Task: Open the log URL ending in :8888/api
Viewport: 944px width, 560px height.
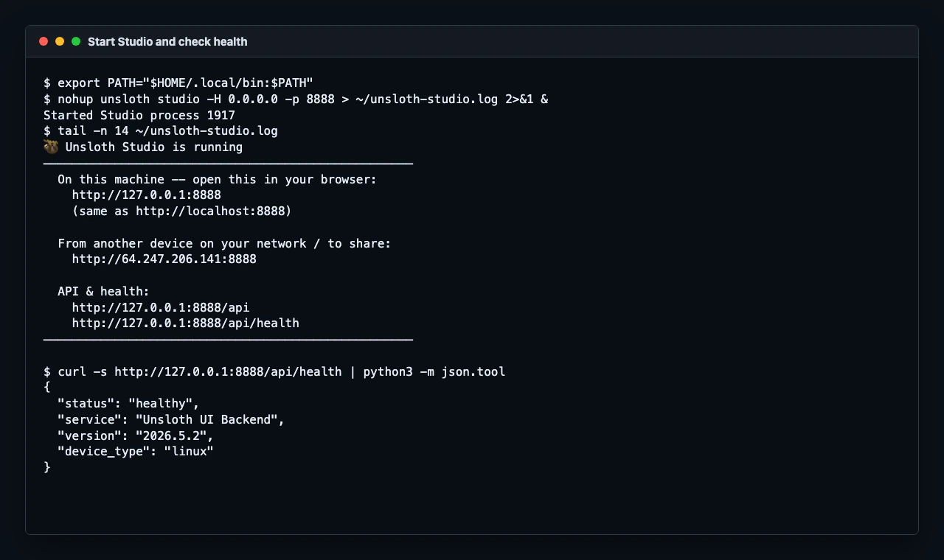Action: (161, 307)
